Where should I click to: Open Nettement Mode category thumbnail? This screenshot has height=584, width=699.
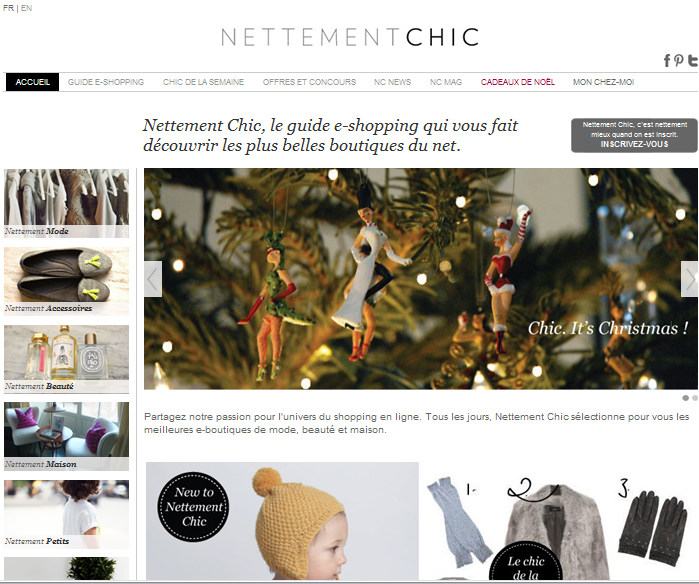(x=66, y=203)
